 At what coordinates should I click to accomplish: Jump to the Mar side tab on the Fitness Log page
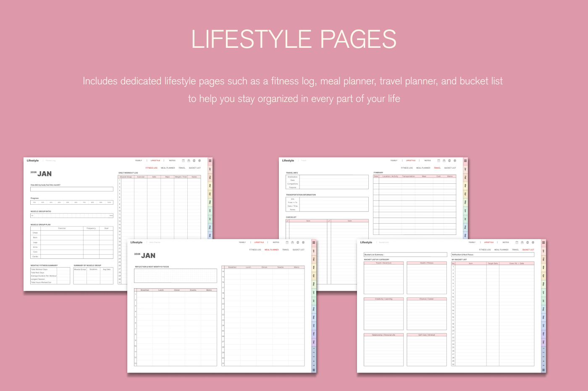click(x=210, y=185)
